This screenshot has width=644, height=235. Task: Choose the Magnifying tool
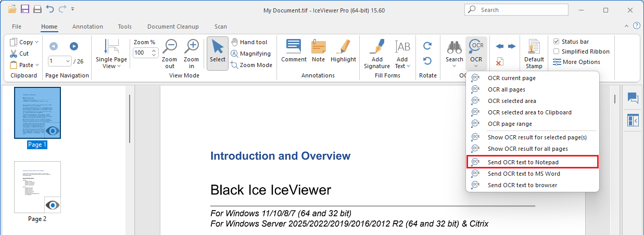pos(251,54)
